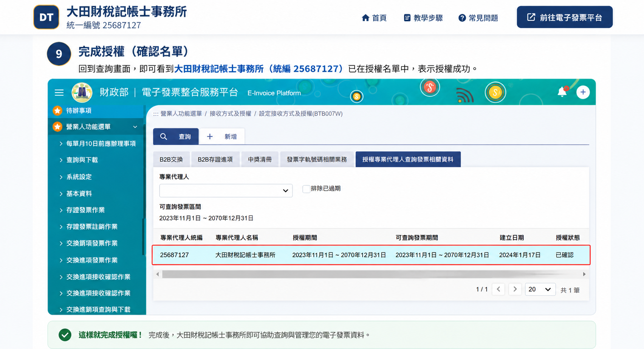Open 存證發票註銷作業 sidebar item

tap(88, 226)
